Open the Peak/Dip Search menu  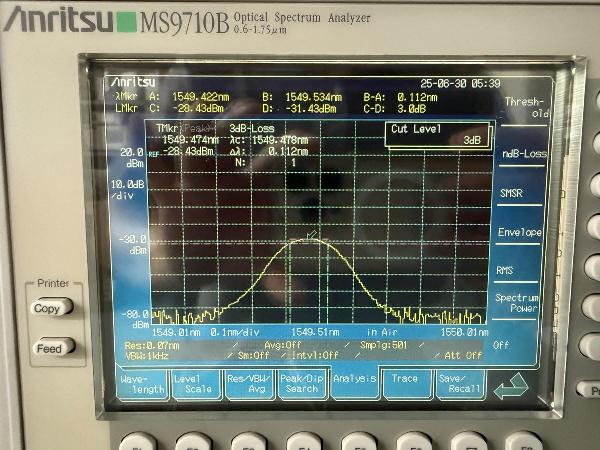[x=302, y=384]
